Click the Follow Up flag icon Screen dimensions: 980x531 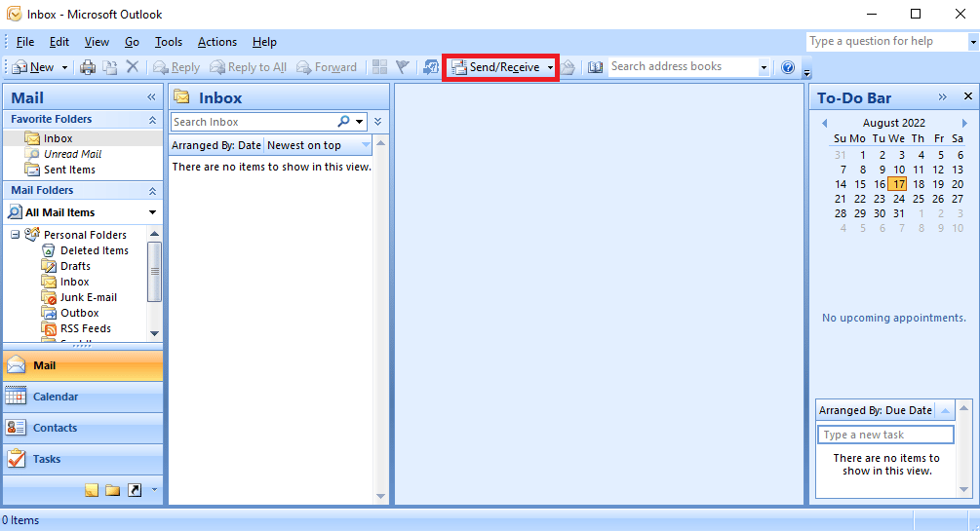tap(403, 67)
